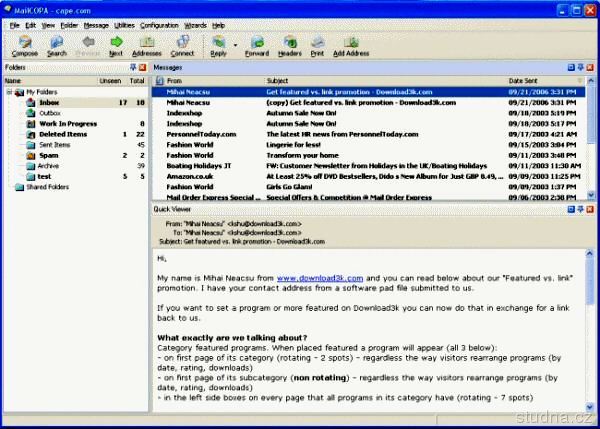Open the Configuration menu
This screenshot has width=600, height=429.
(159, 26)
